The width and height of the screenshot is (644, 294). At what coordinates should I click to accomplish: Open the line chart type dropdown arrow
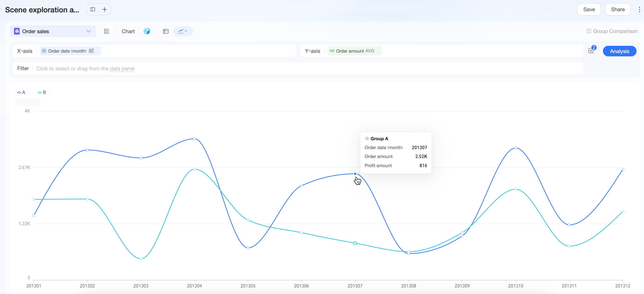[x=186, y=31]
